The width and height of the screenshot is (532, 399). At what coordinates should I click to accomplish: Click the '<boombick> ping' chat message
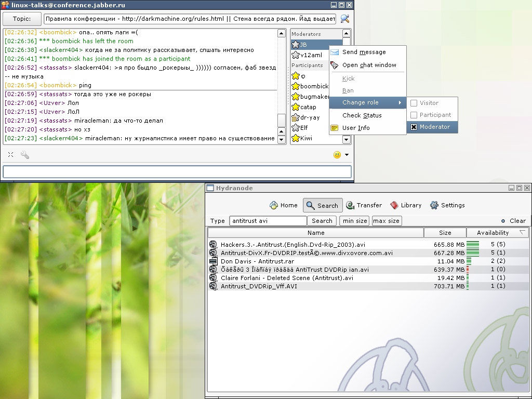pos(48,85)
